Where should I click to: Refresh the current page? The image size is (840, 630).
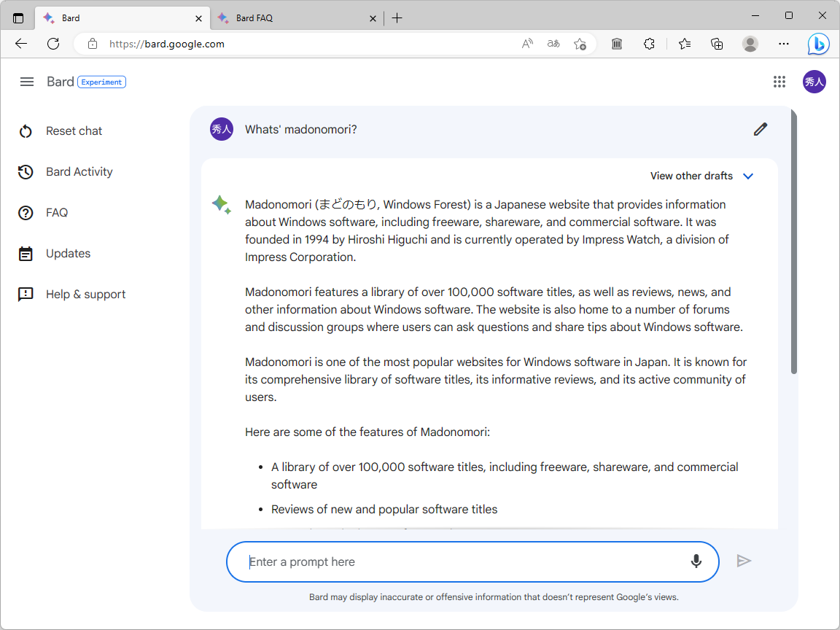pos(53,44)
